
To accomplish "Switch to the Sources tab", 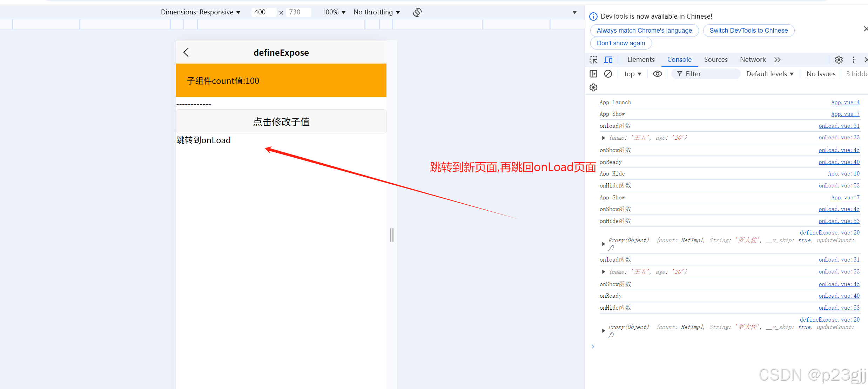I will pyautogui.click(x=715, y=60).
